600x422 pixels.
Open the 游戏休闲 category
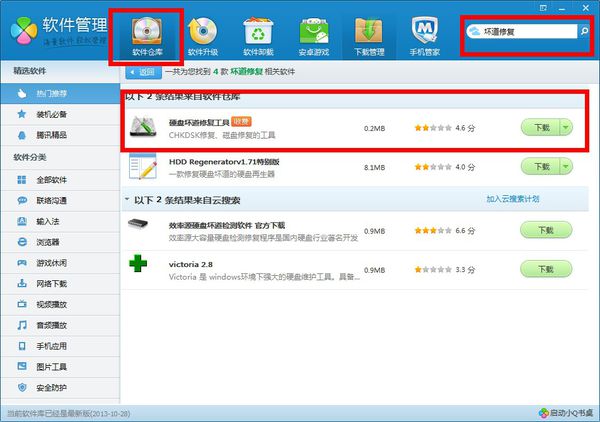pyautogui.click(x=60, y=263)
